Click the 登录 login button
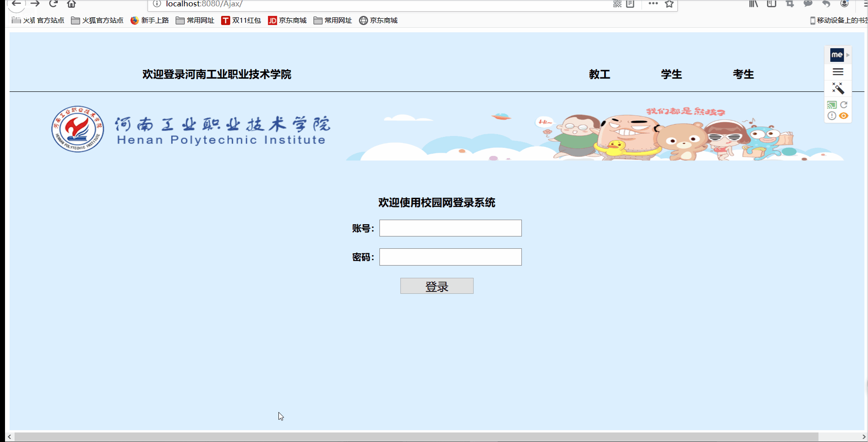The height and width of the screenshot is (442, 868). point(436,286)
